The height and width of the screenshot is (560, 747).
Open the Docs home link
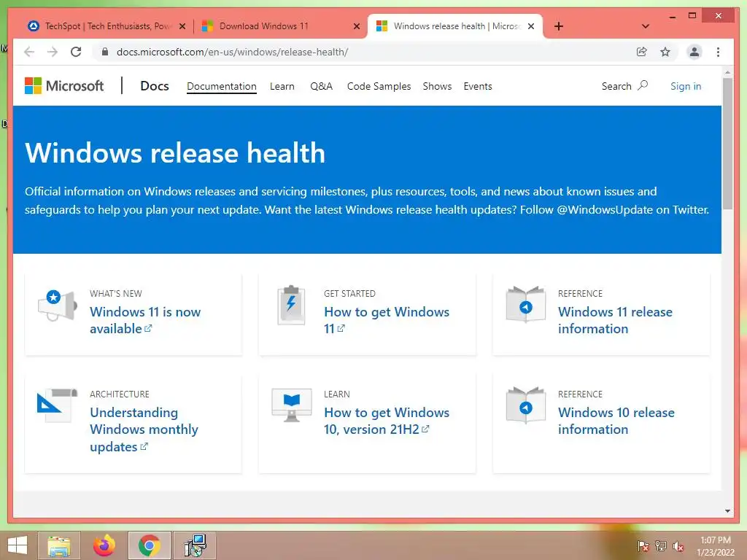pos(155,86)
